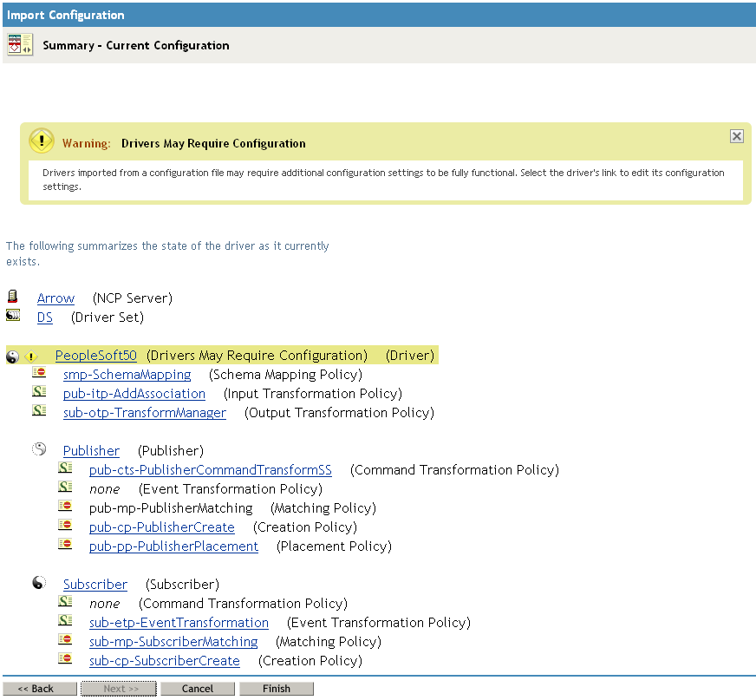Open the Arrow server link

55,298
